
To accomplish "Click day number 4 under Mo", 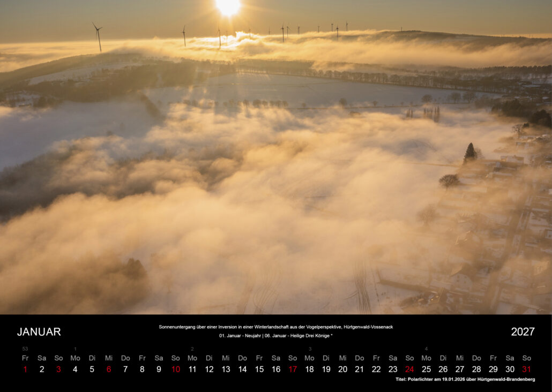I will [x=75, y=369].
